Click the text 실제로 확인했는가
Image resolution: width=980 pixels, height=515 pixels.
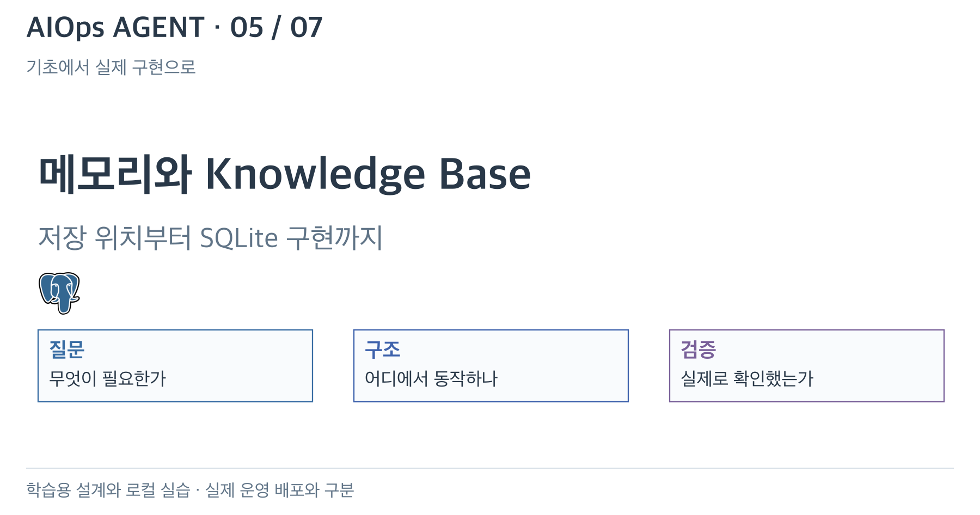pos(747,378)
